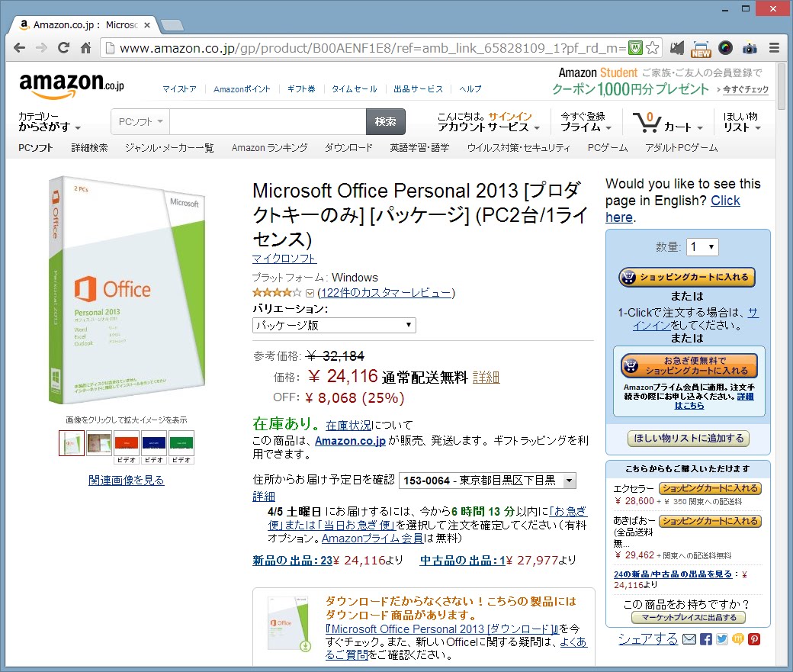Open the マイストア link
793x672 pixels.
pos(179,89)
